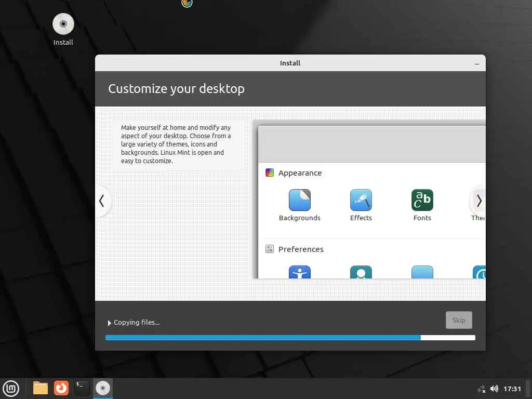
Task: Open the network status tray icon
Action: [x=482, y=389]
